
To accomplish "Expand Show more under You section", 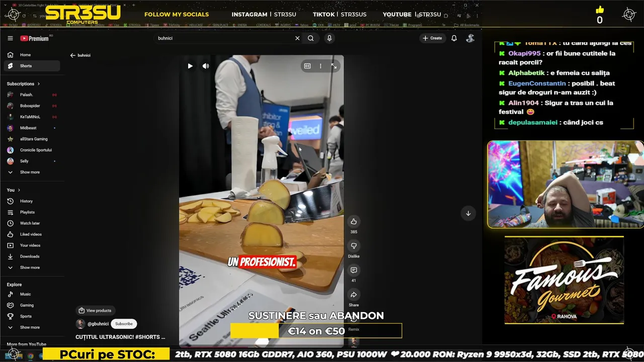I will pos(32,267).
